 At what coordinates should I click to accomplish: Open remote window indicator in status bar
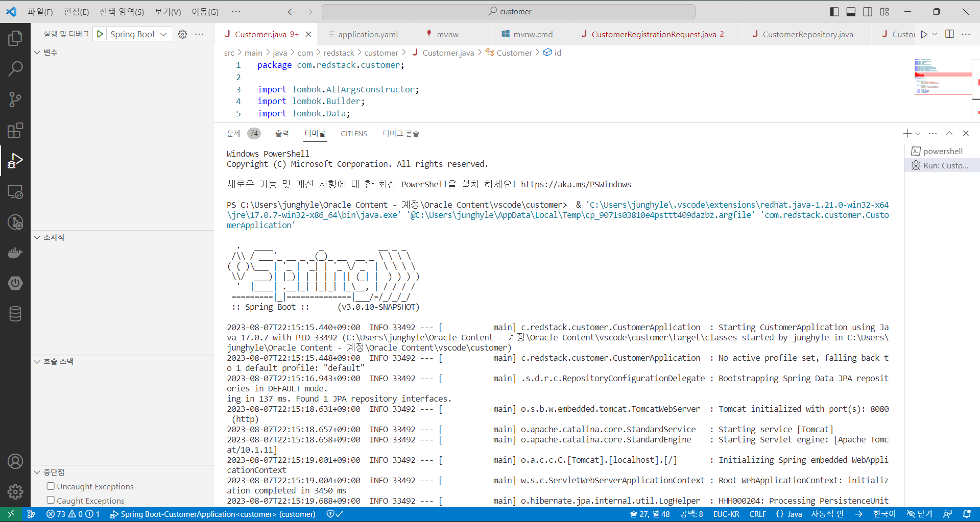[x=11, y=514]
